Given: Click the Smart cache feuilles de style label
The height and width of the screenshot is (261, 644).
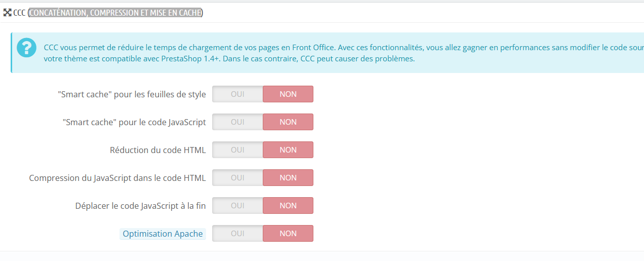Looking at the screenshot, I should pos(132,94).
